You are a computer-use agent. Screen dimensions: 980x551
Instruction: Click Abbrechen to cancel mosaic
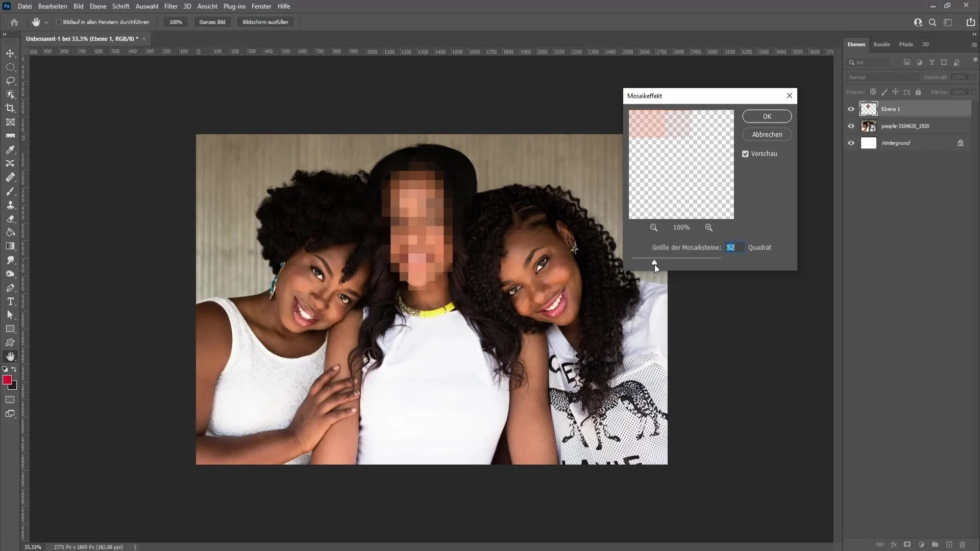[767, 134]
